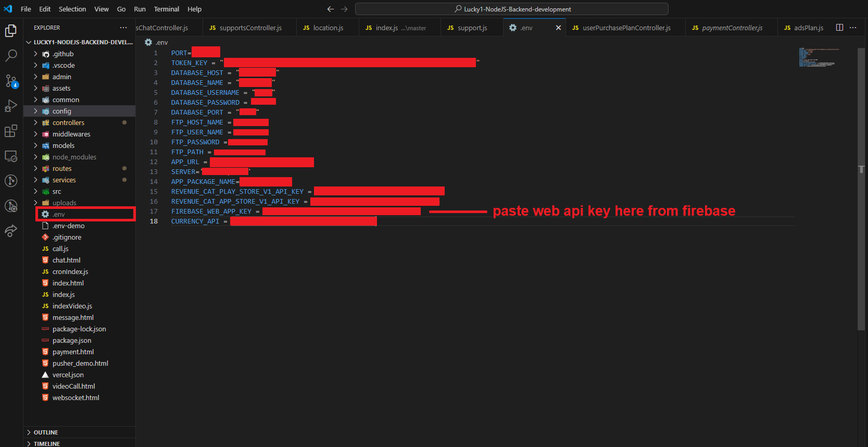The image size is (868, 447).
Task: Collapse the LUCKY1-NODEJS-BACKEND project root
Action: pos(83,42)
